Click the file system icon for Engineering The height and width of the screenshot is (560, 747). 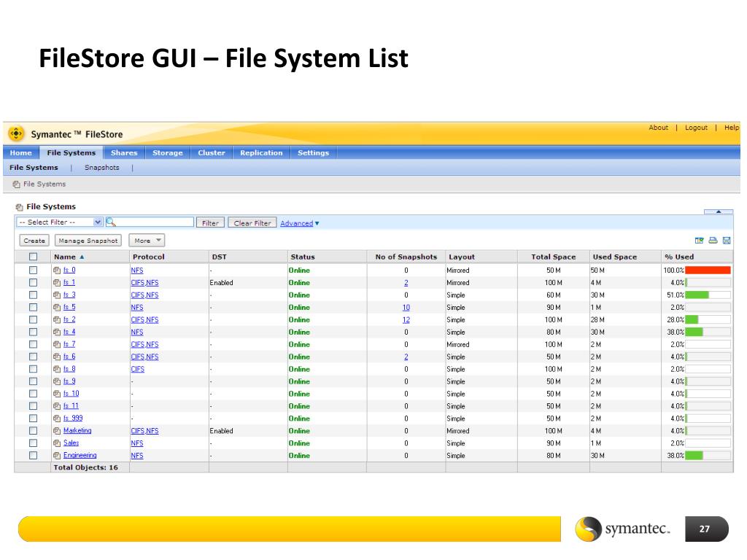tap(57, 456)
